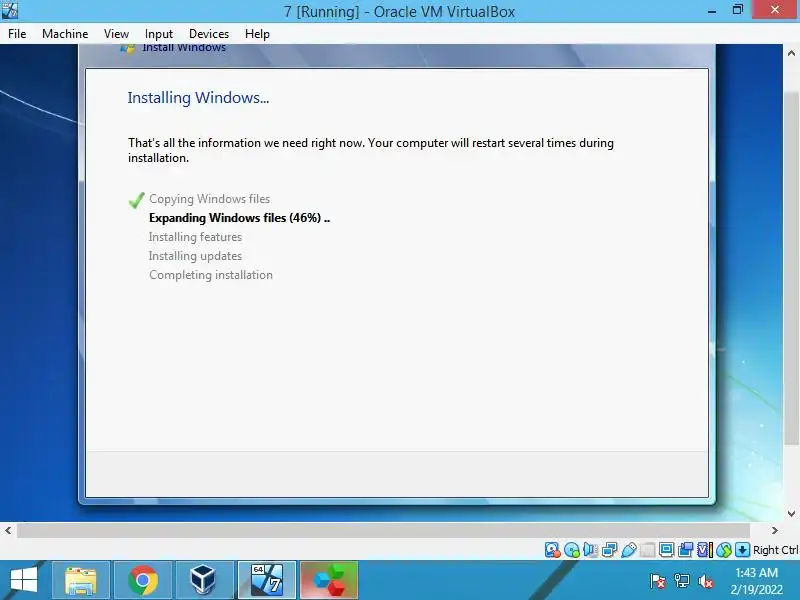This screenshot has width=800, height=600.
Task: Click the keyboard capture arrow icon
Action: [742, 549]
